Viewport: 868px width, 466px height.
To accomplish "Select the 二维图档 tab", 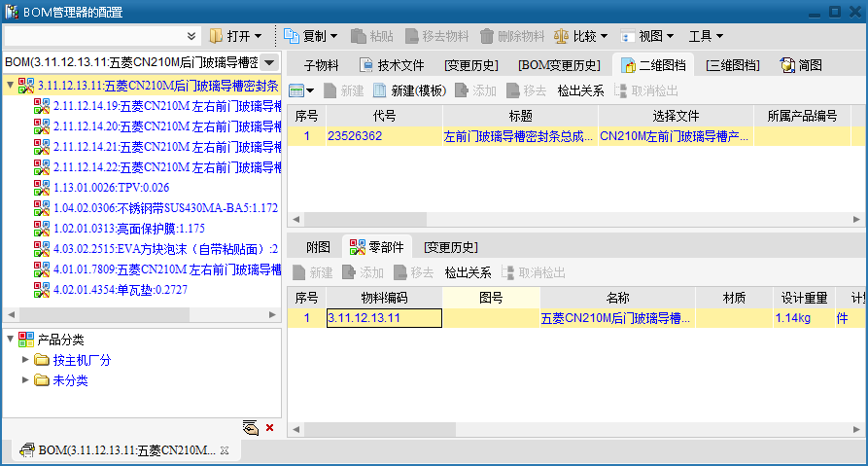I will click(x=653, y=65).
